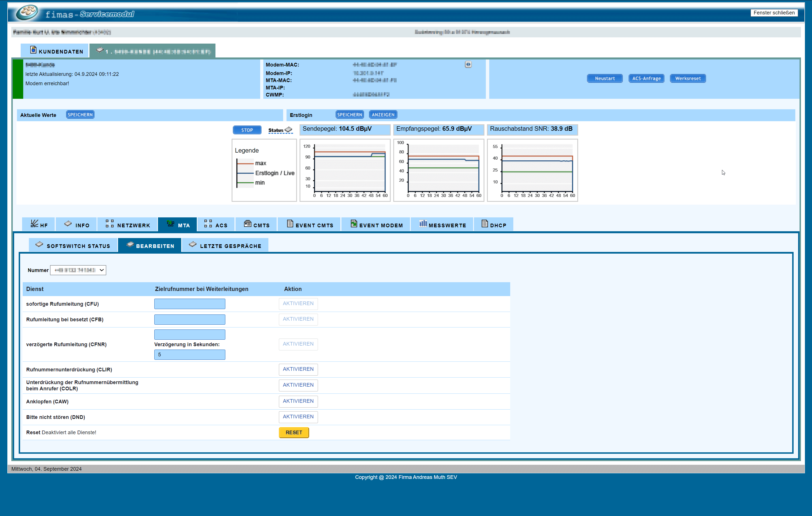The image size is (812, 516).
Task: Expand the Nummer dropdown
Action: (x=78, y=270)
